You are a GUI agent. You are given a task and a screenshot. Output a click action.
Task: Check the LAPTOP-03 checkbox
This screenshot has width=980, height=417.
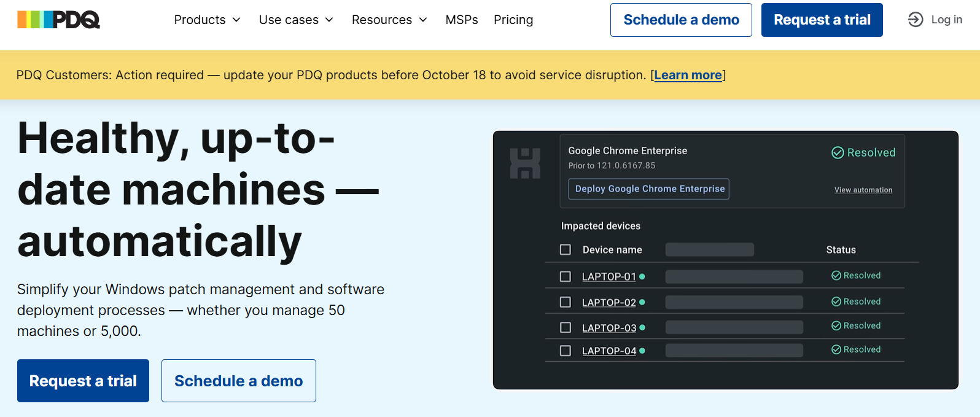tap(566, 327)
